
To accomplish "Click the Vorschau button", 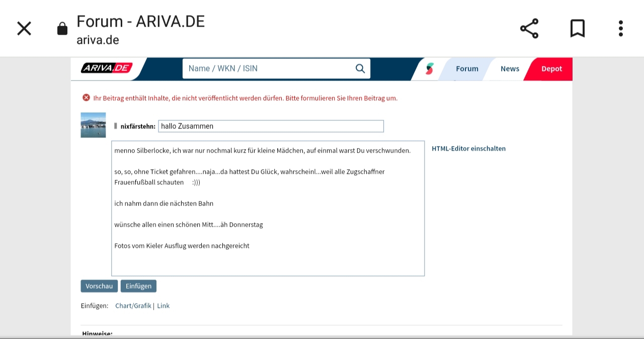I will pos(99,286).
